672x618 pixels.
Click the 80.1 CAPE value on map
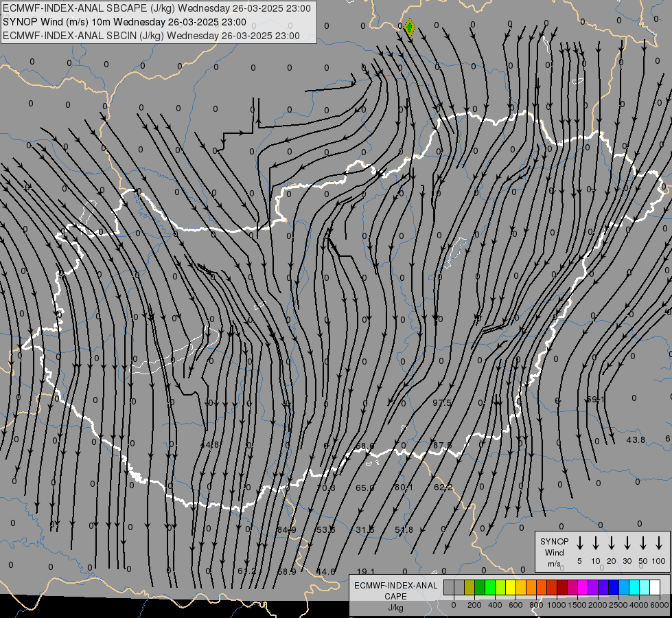[x=404, y=488]
